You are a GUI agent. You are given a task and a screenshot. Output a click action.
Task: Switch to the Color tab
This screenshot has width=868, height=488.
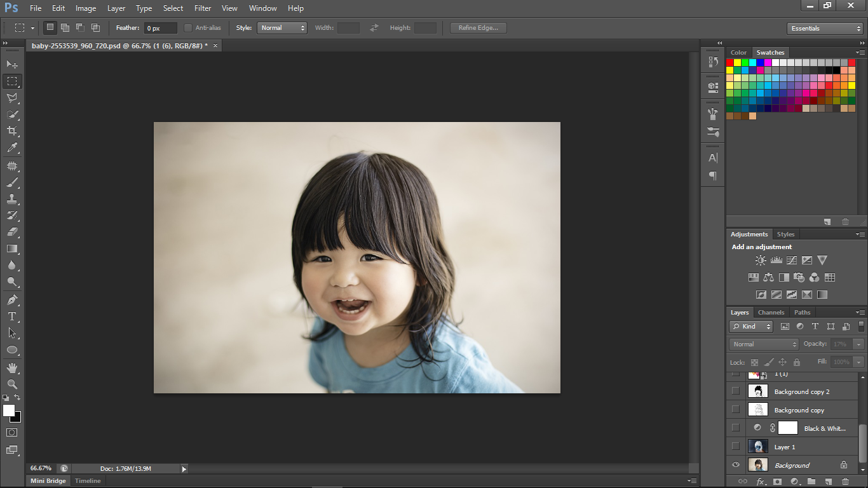739,52
